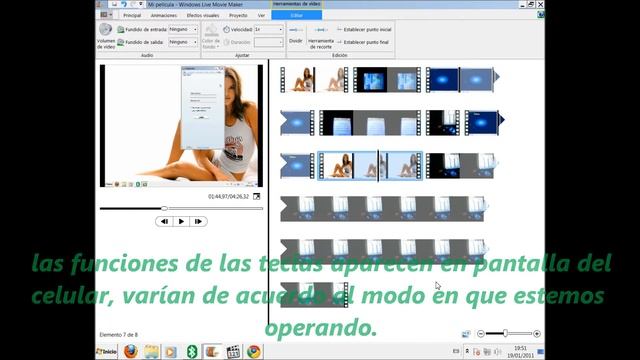Click the Play button under the preview
Viewport: 640px width, 360px height.
(181, 221)
